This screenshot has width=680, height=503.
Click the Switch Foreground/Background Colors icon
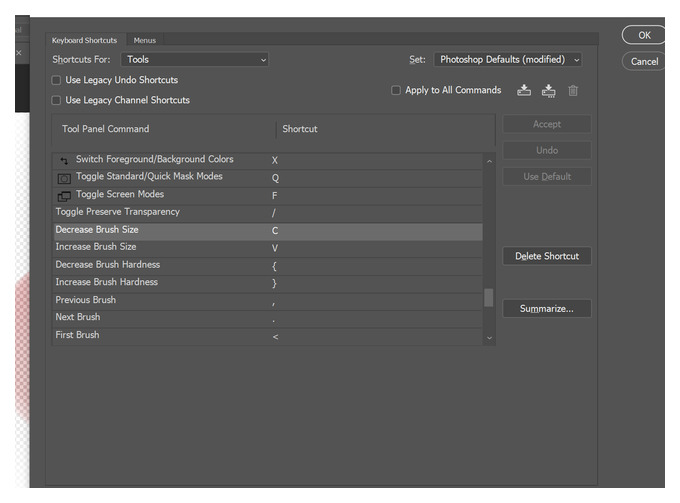coord(64,161)
